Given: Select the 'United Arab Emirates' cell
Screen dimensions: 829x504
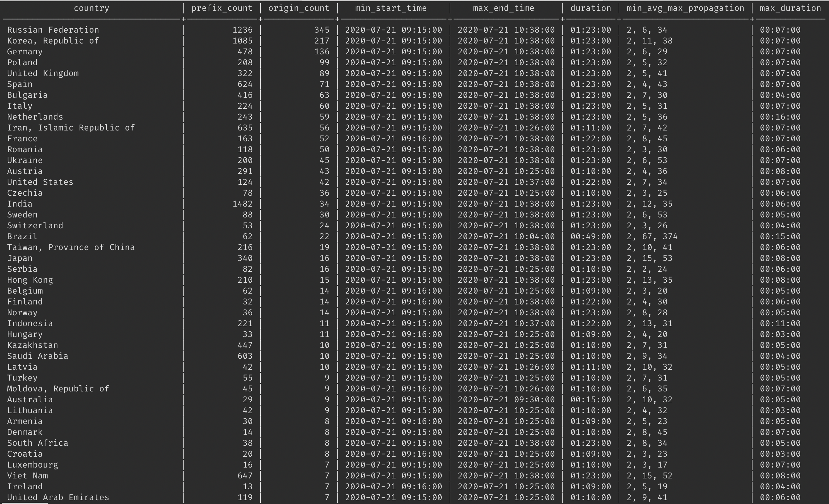Looking at the screenshot, I should pyautogui.click(x=58, y=497).
